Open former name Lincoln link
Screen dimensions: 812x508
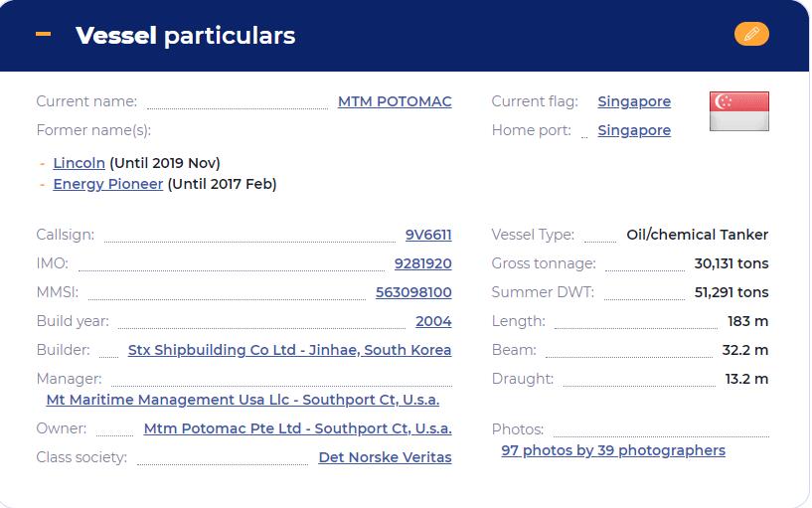point(80,163)
